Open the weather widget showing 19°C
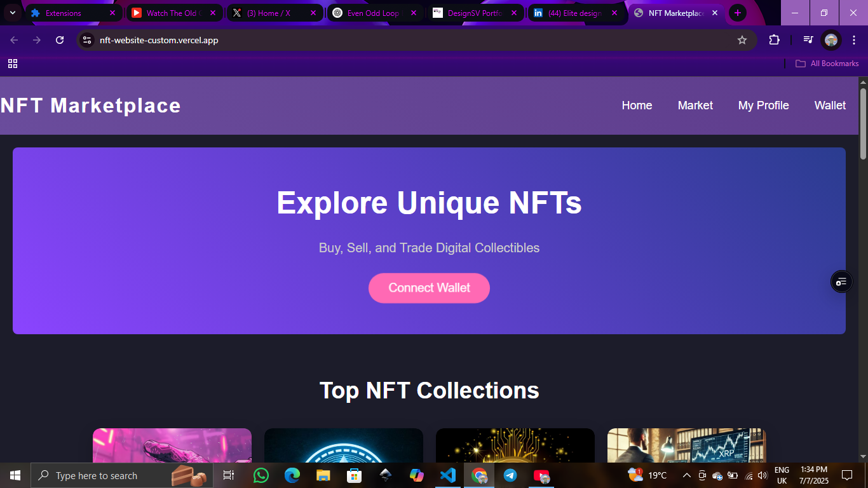The width and height of the screenshot is (868, 488). point(648,475)
